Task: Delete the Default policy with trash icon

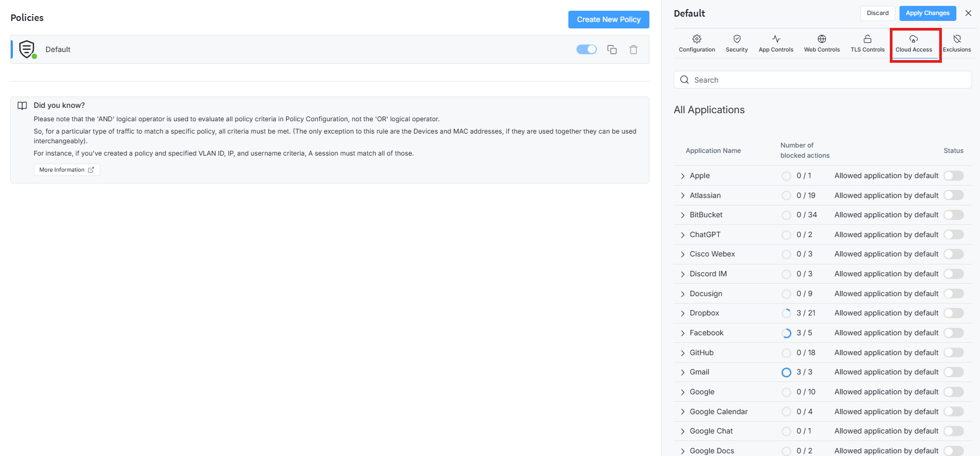Action: coord(633,49)
